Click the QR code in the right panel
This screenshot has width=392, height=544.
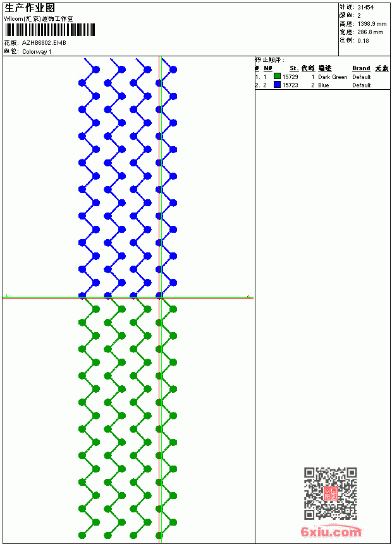331,493
